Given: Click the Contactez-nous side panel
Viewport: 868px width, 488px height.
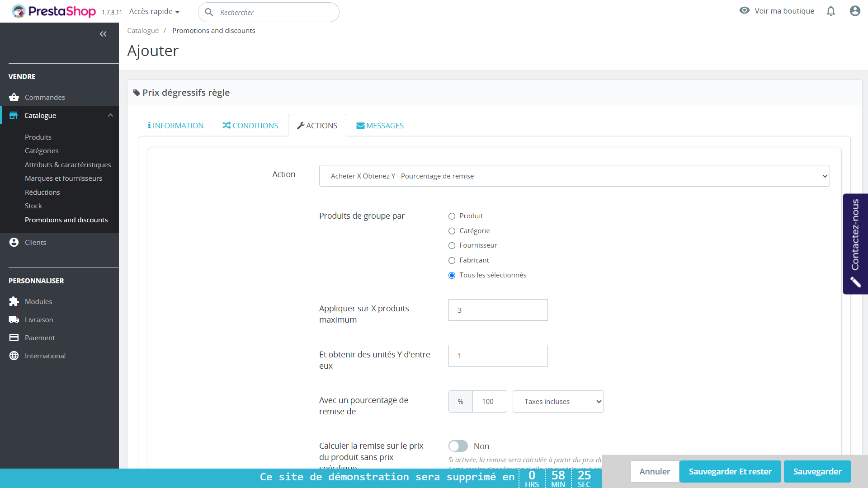Looking at the screenshot, I should [855, 244].
